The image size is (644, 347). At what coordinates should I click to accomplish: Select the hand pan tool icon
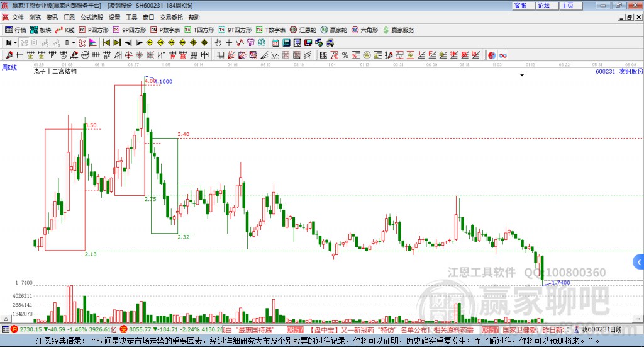click(x=218, y=43)
